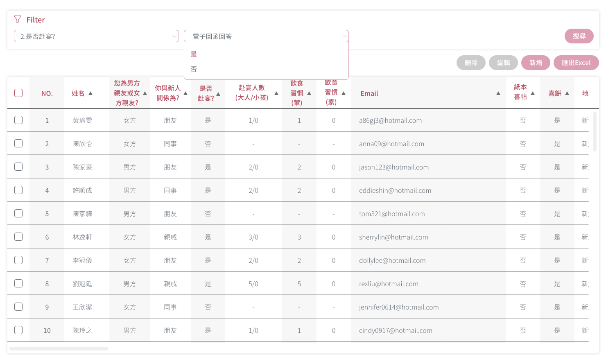
Task: Open the 2.是否赴宴? filter dropdown
Action: click(96, 36)
